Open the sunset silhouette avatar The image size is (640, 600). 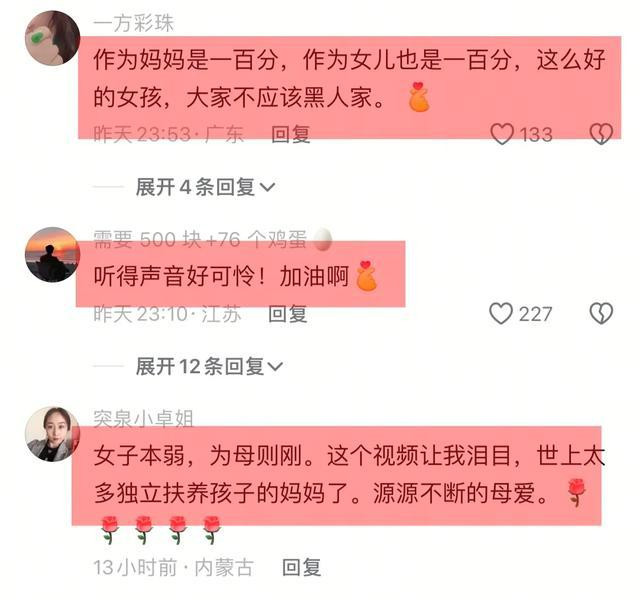52,254
